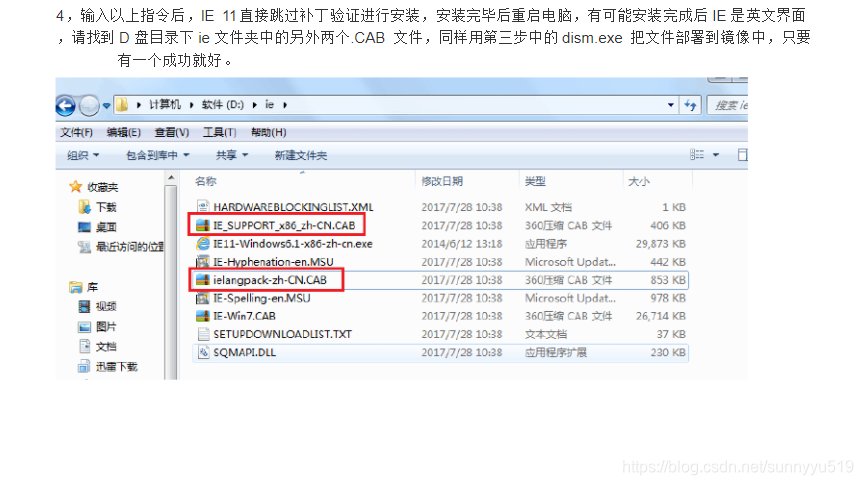
Task: Open the 组织 dropdown in toolbar
Action: [x=83, y=155]
